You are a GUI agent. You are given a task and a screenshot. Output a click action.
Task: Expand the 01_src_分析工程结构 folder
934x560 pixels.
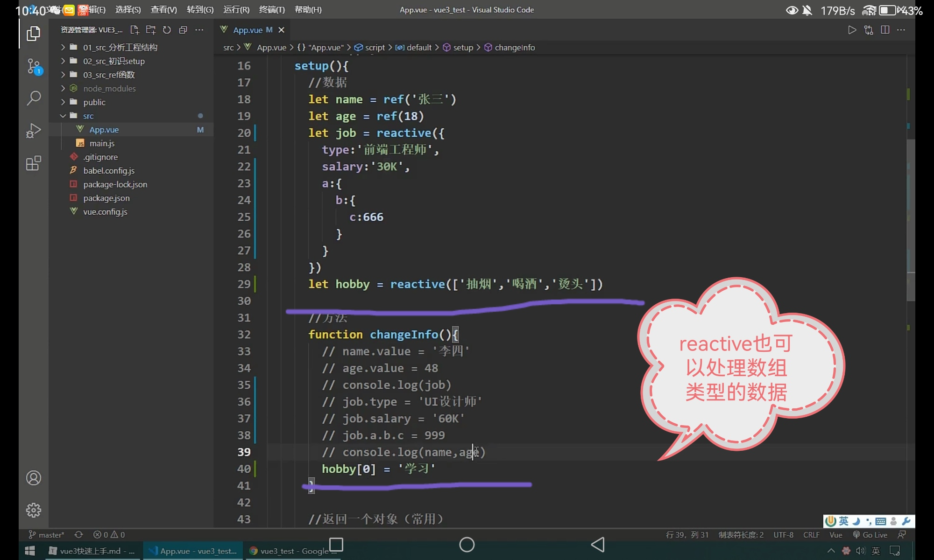[120, 47]
